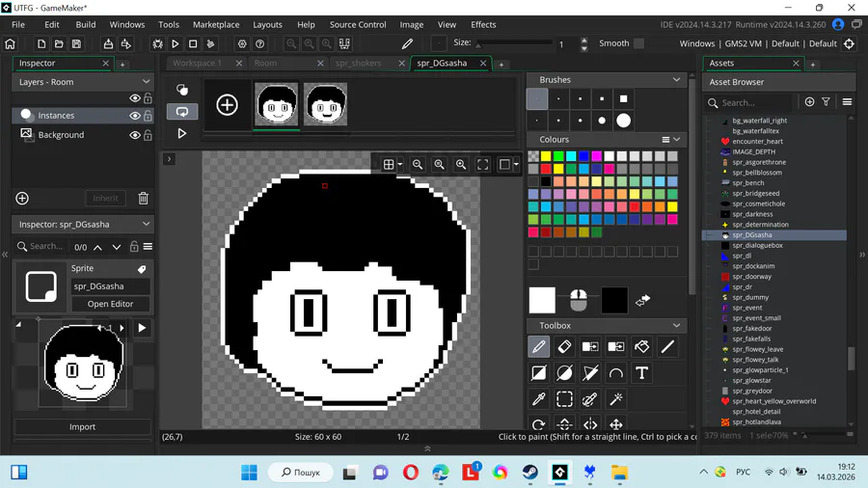Screen dimensions: 868x488
Task: Select the Color picker eyedropper tool
Action: [x=538, y=399]
